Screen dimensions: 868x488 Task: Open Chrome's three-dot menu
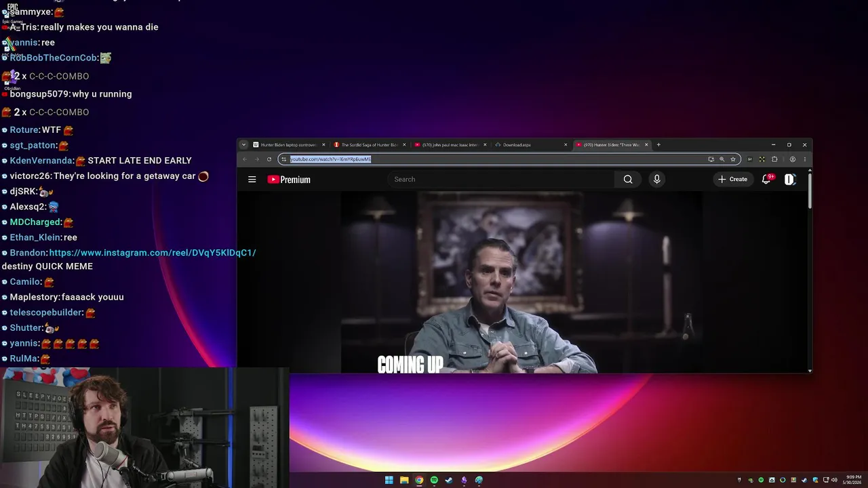pos(805,159)
